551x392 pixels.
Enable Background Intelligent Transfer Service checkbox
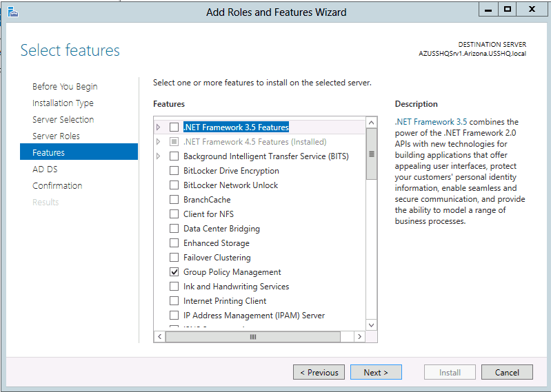[174, 156]
